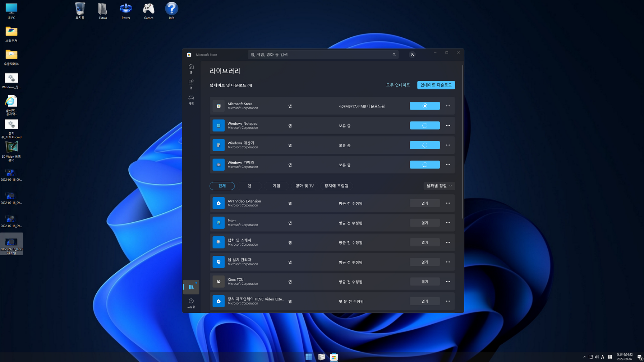Click the 앱 설치 관리자 app icon
The image size is (644, 362).
tap(218, 262)
